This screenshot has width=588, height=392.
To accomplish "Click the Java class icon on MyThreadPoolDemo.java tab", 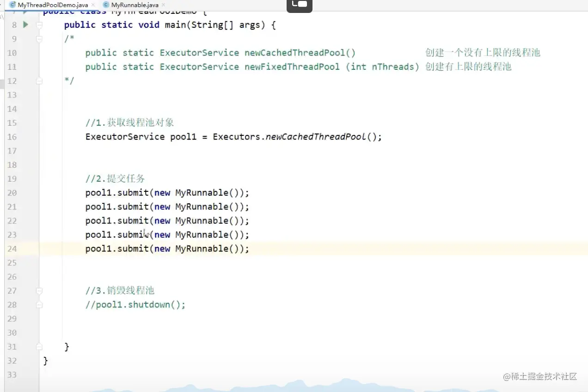I will 13,5.
